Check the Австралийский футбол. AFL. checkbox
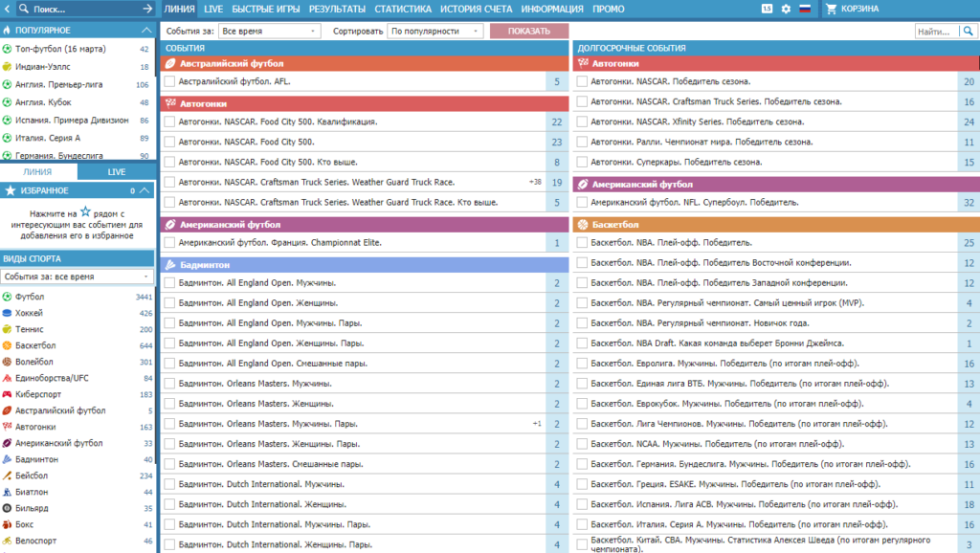This screenshot has width=980, height=553. (169, 81)
